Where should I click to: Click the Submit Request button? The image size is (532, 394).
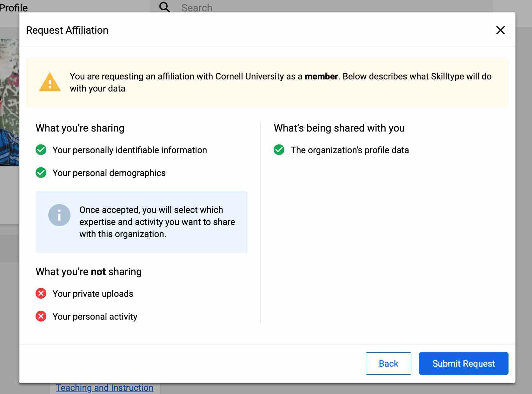pyautogui.click(x=463, y=363)
